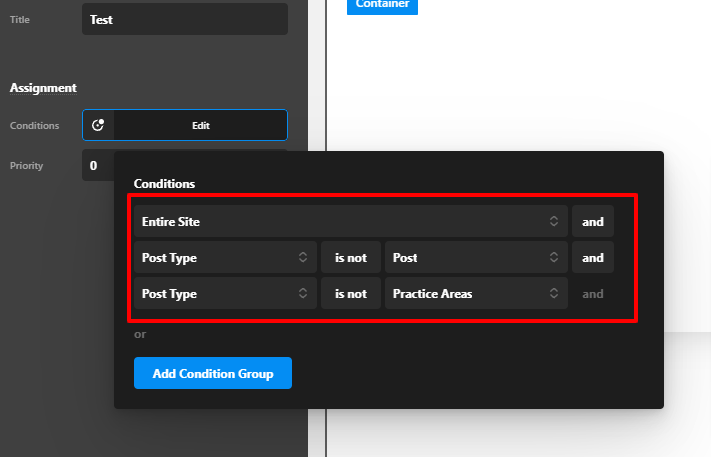
Task: Click the chevron on second-row Post Type
Action: coord(303,257)
